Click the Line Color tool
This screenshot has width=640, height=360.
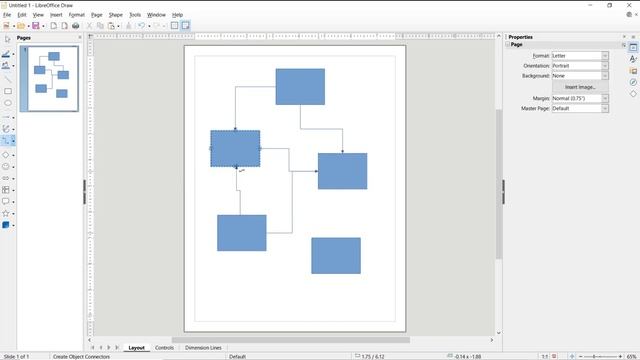pos(6,54)
